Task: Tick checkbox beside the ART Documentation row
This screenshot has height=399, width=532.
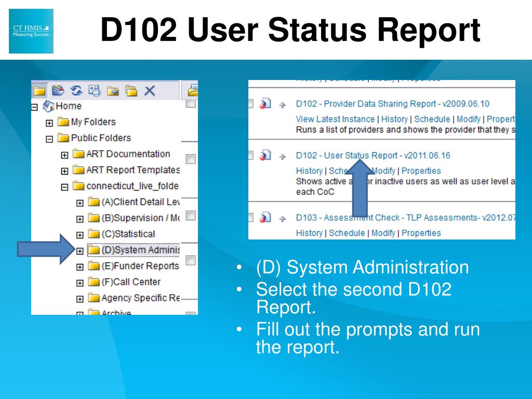Action: (x=191, y=159)
